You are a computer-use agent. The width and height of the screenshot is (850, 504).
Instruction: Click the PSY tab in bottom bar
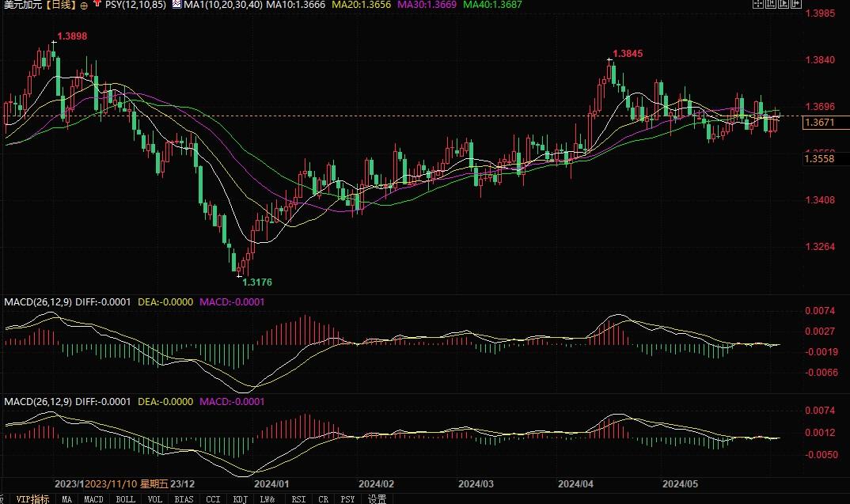coord(347,498)
